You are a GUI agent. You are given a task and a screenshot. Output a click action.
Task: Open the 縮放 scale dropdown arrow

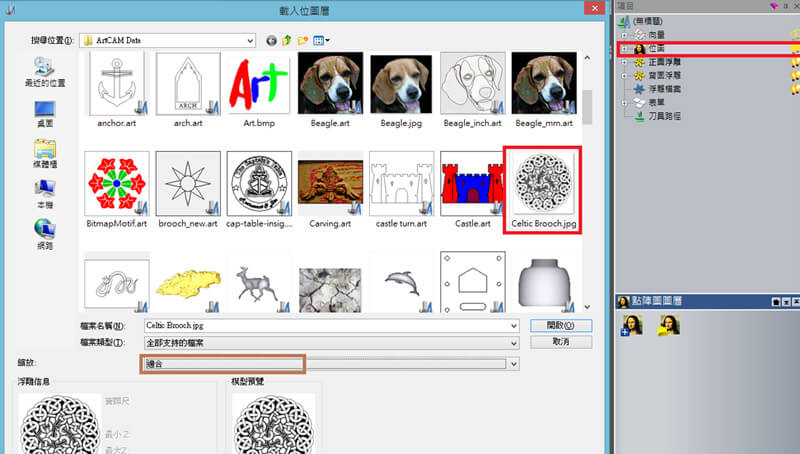514,364
